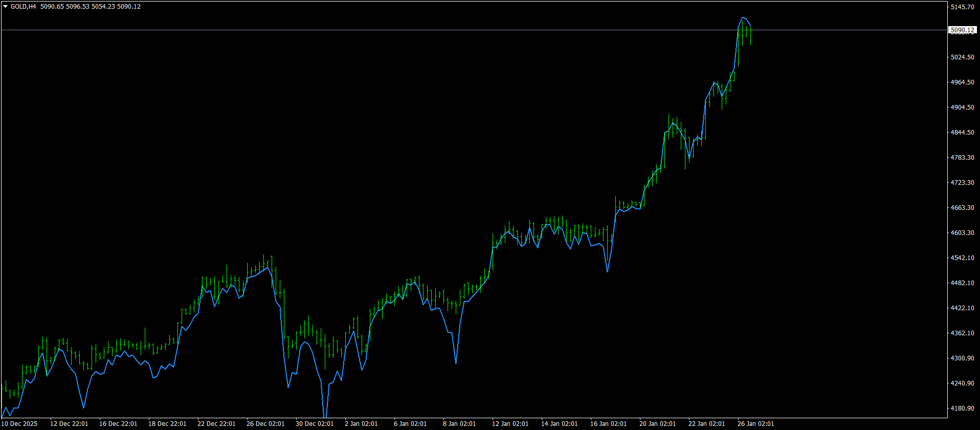This screenshot has width=980, height=430.
Task: Click the 20 Jan 02:01 time label
Action: point(657,424)
